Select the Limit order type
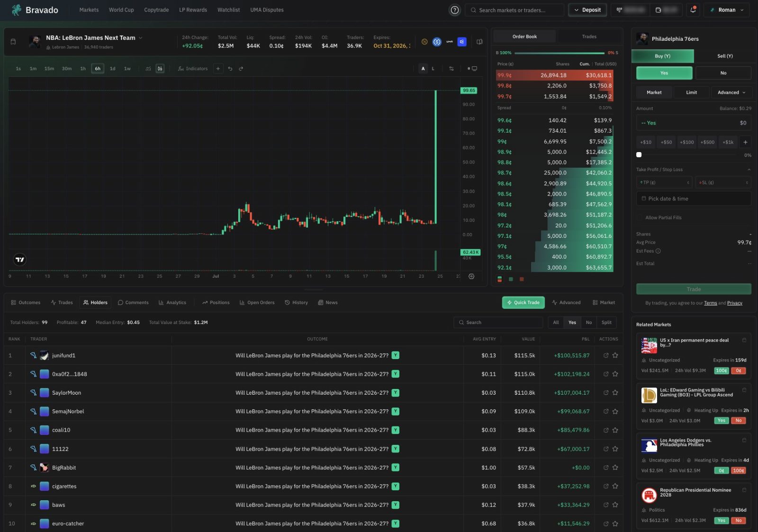The image size is (758, 532). point(691,92)
